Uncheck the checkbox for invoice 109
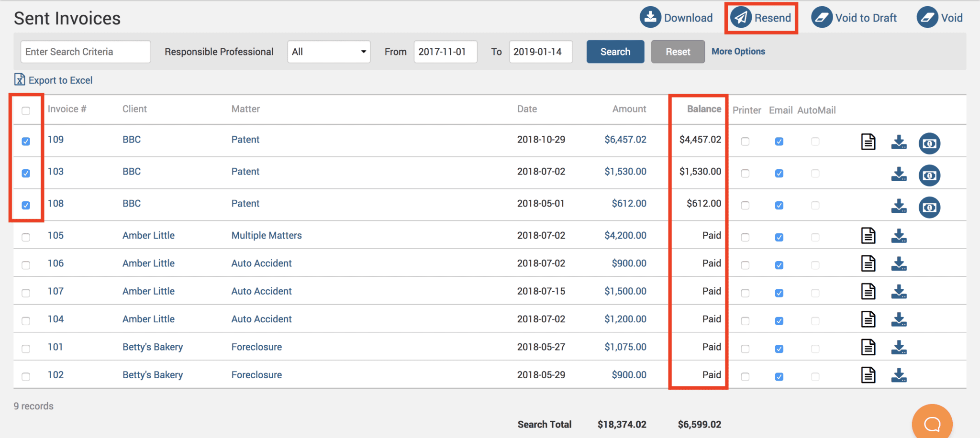Screen dimensions: 980x438 click(26, 142)
